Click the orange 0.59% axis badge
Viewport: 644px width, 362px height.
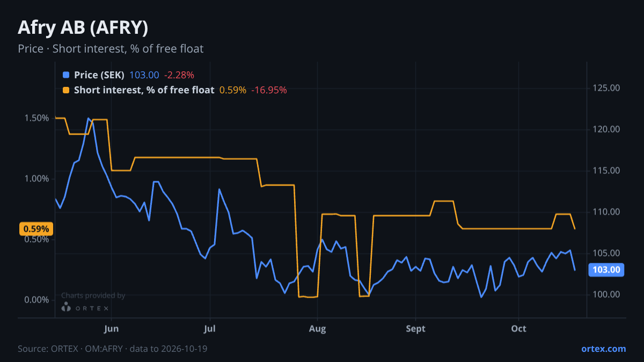(36, 229)
